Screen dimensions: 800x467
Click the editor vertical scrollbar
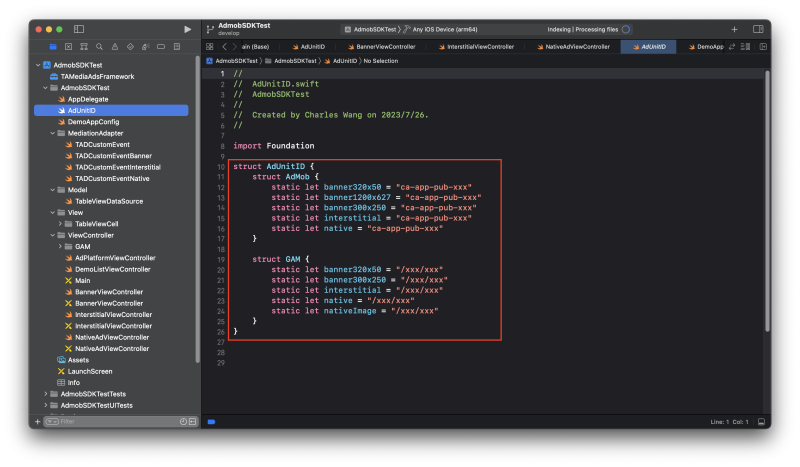pyautogui.click(x=766, y=201)
